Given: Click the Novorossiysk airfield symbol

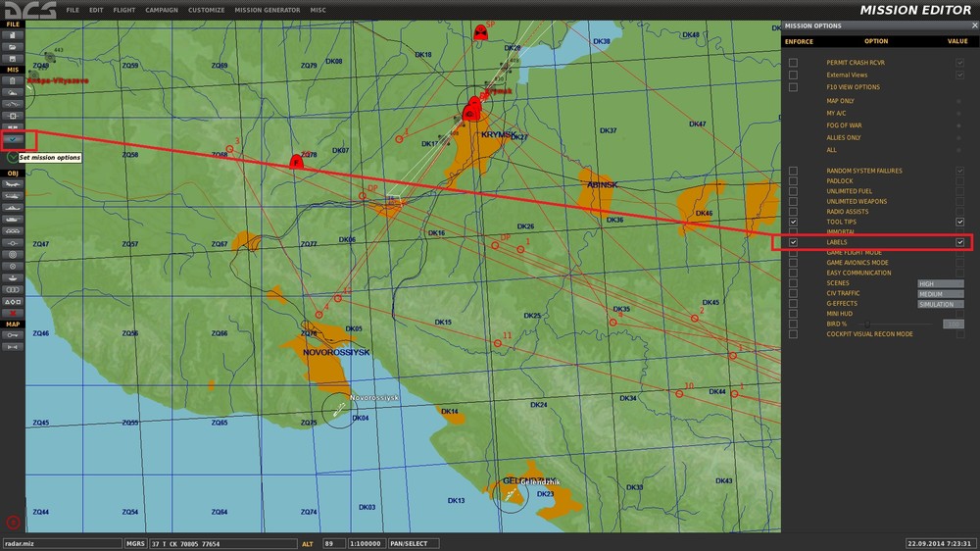Looking at the screenshot, I should pos(339,410).
